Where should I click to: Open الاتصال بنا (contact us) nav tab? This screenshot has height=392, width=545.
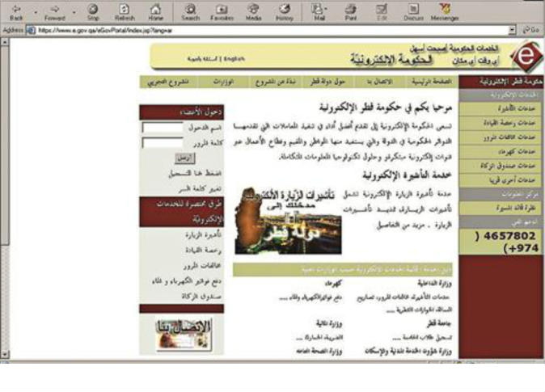(x=379, y=82)
